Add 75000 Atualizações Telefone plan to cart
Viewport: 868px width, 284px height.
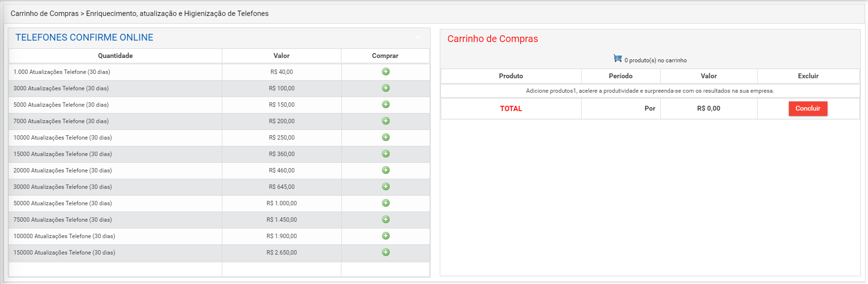(x=386, y=219)
